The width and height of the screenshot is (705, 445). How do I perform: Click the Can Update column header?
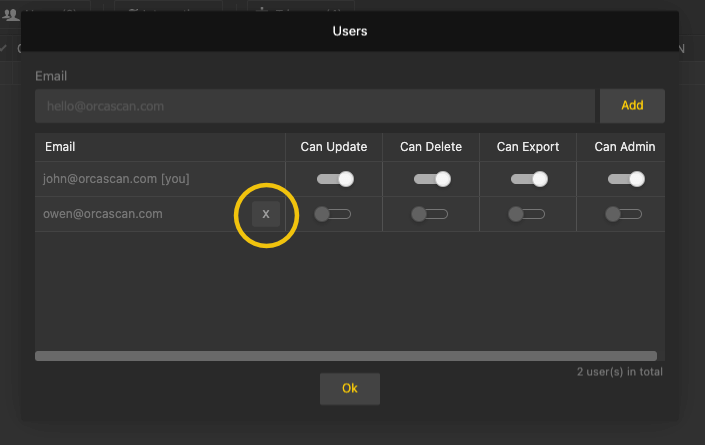pyautogui.click(x=334, y=147)
